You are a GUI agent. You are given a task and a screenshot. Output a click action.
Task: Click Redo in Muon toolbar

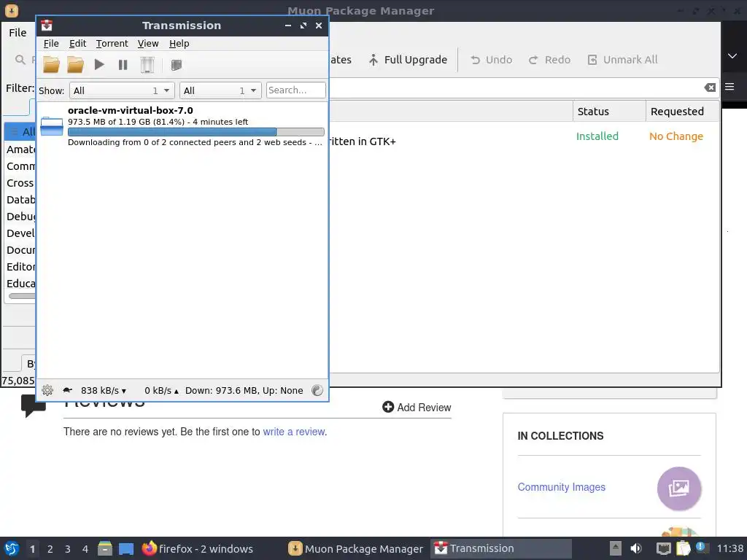549,60
